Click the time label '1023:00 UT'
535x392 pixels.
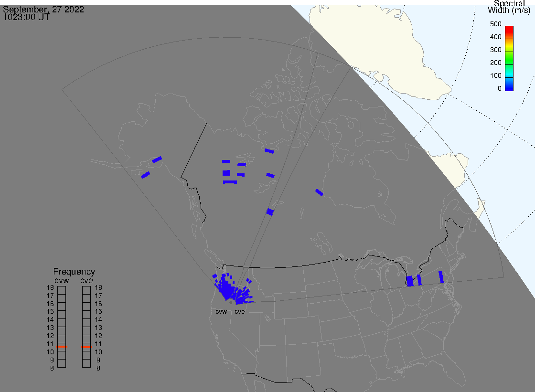tap(26, 17)
